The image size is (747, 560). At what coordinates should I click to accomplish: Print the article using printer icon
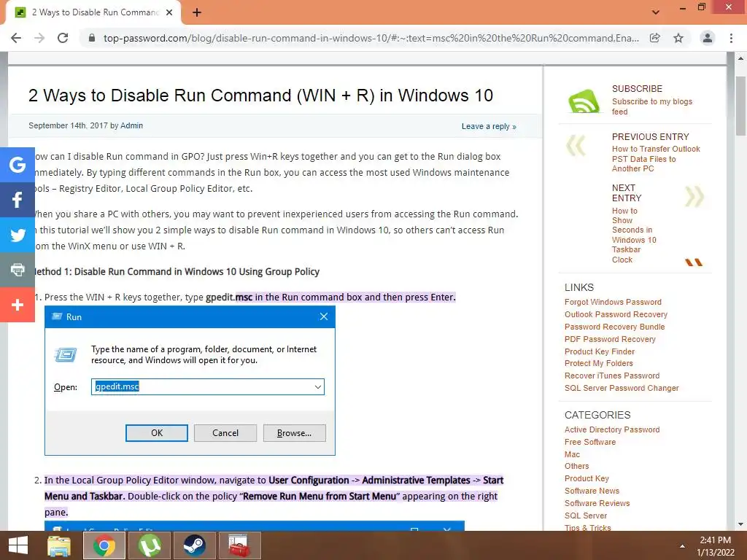point(18,270)
